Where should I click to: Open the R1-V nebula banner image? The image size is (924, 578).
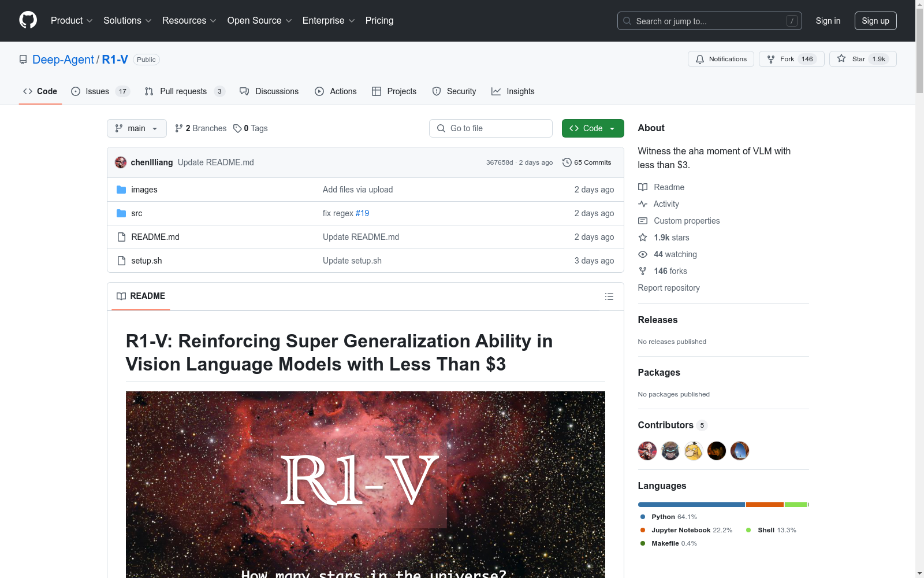(x=366, y=484)
